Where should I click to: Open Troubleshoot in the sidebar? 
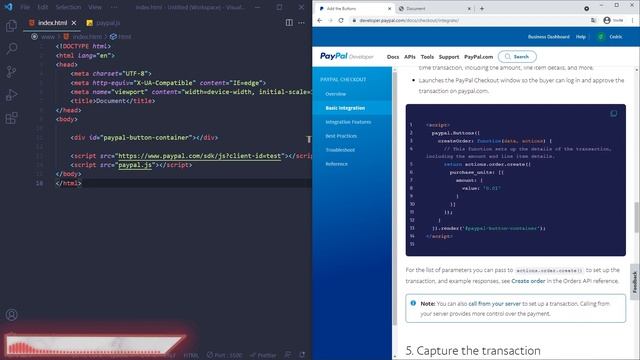coord(340,150)
